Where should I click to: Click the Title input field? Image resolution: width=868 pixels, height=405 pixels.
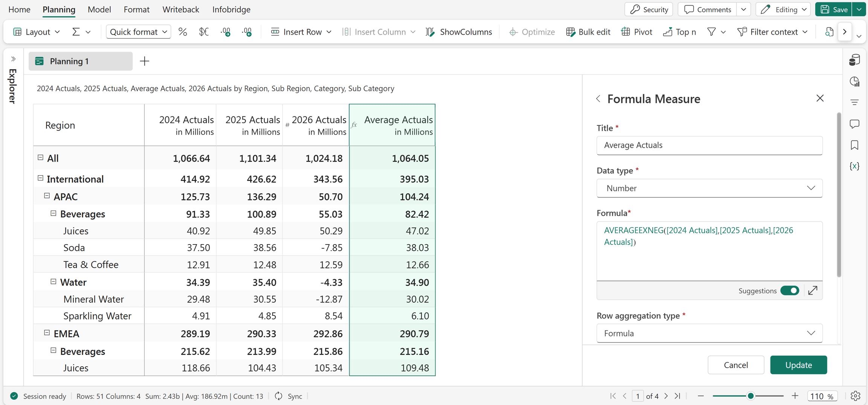coord(709,145)
